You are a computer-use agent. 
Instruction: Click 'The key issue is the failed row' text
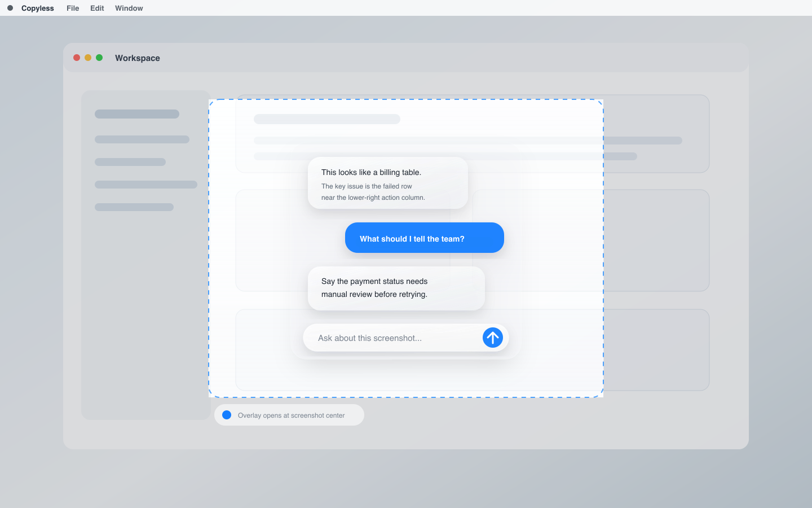[367, 186]
